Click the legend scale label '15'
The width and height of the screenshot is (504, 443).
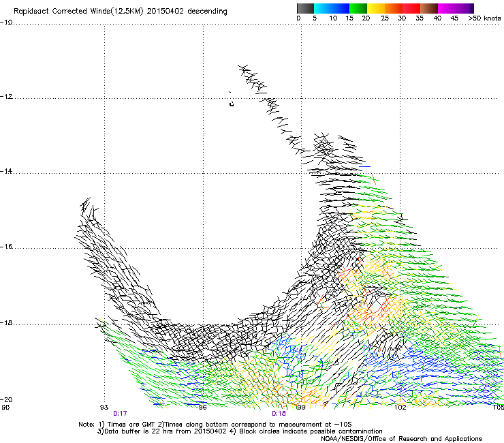tap(349, 18)
